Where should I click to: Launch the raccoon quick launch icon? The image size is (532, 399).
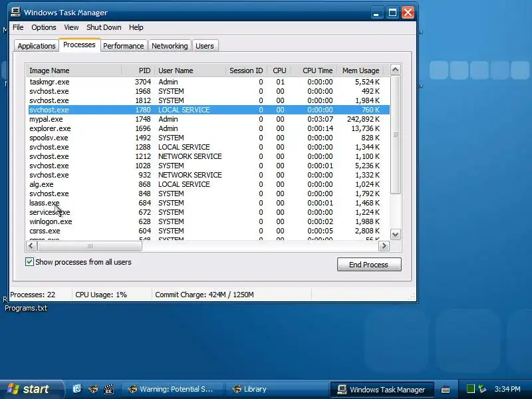[x=93, y=389]
